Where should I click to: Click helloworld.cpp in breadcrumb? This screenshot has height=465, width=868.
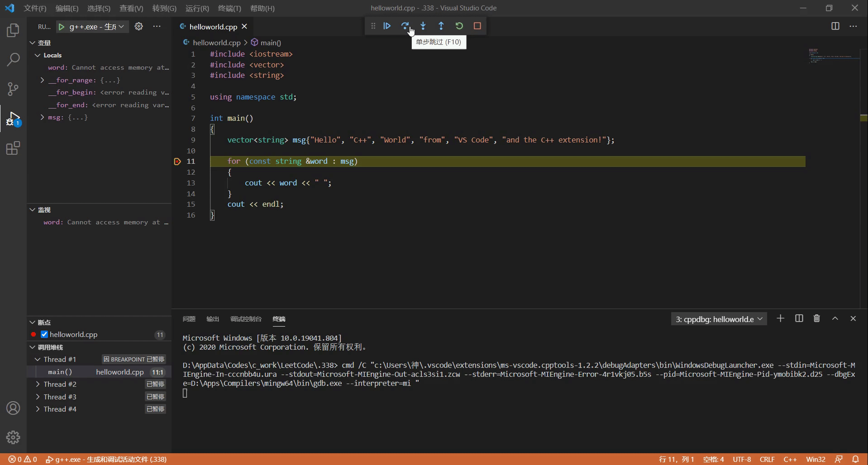(216, 43)
